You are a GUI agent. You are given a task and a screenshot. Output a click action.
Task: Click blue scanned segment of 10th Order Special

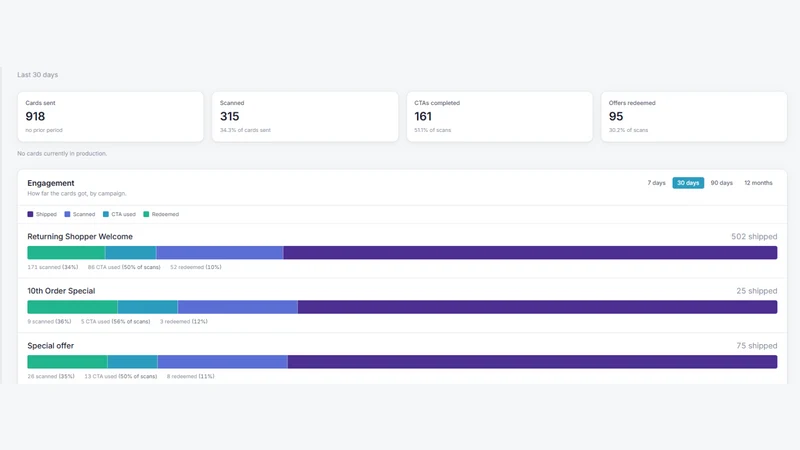238,307
